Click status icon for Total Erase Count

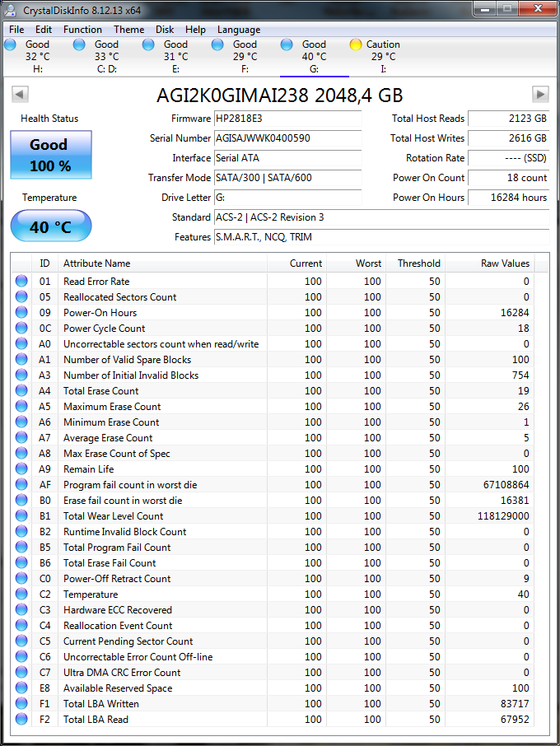21,390
